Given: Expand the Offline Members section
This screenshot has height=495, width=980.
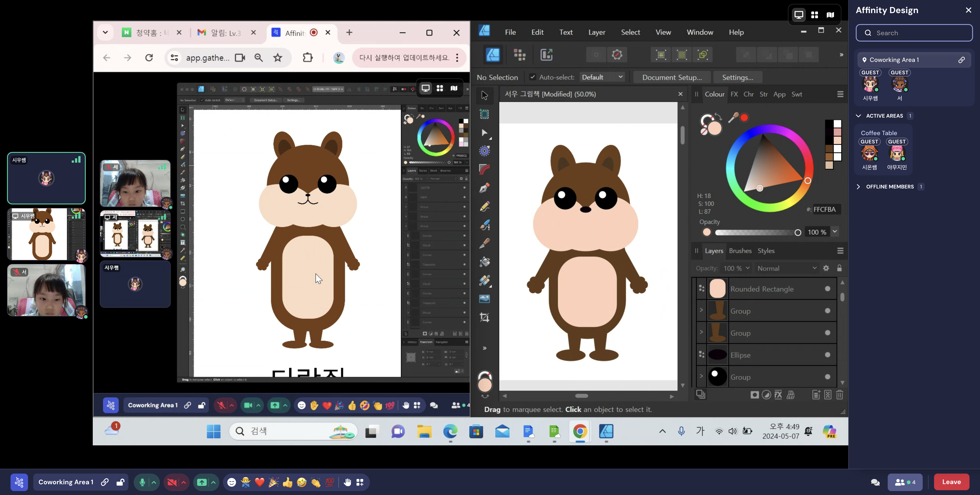Looking at the screenshot, I should click(859, 187).
